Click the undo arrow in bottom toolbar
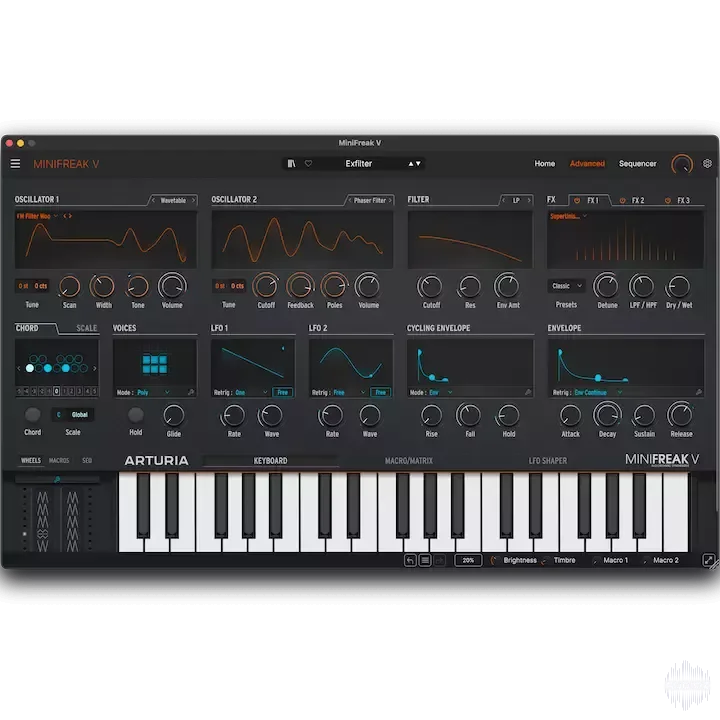The image size is (720, 720). tap(410, 560)
